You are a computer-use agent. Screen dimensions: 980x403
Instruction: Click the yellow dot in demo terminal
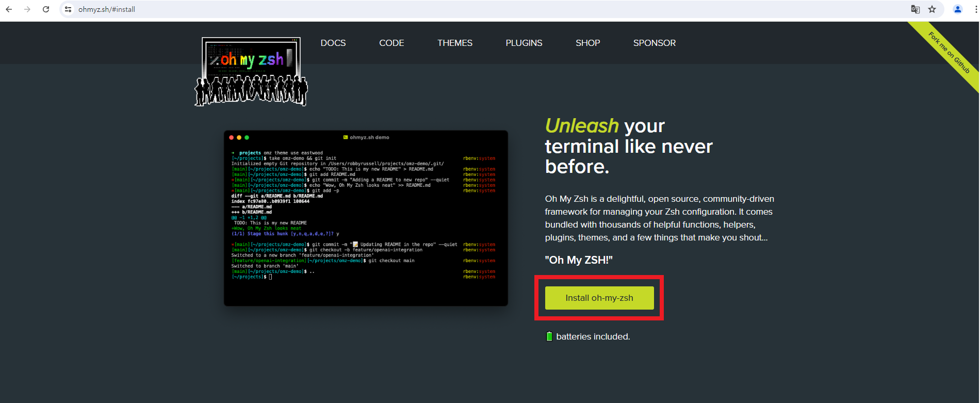click(x=239, y=138)
